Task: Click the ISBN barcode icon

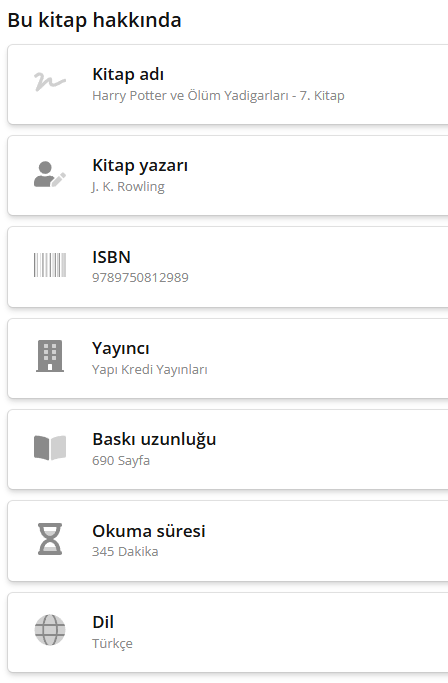Action: click(50, 265)
